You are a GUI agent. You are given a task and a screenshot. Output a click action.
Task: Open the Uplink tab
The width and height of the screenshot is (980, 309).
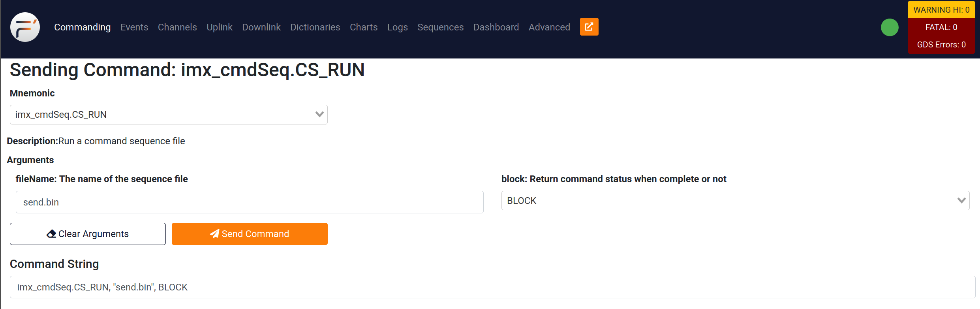[x=220, y=27]
